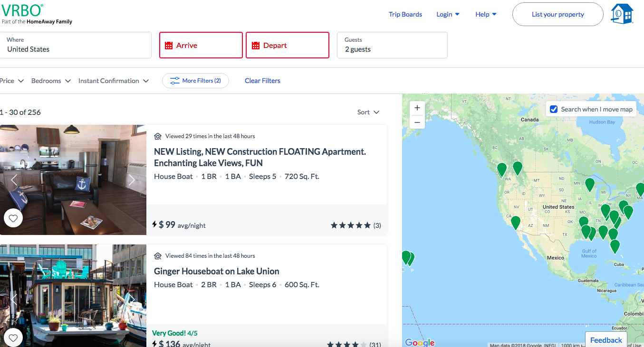The image size is (644, 347).
Task: Click the map pin in California
Action: pos(516,223)
